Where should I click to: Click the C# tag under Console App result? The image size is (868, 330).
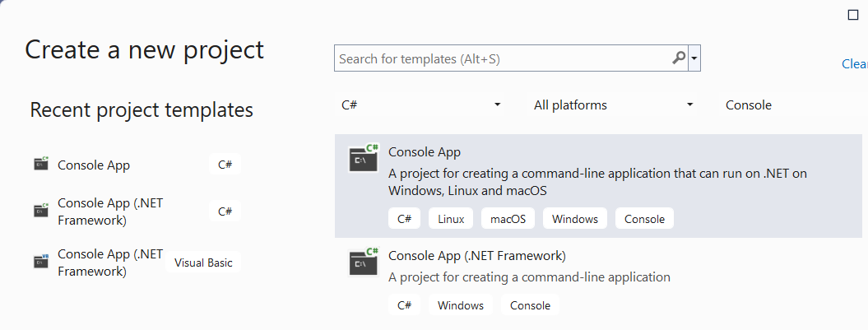[x=404, y=219]
